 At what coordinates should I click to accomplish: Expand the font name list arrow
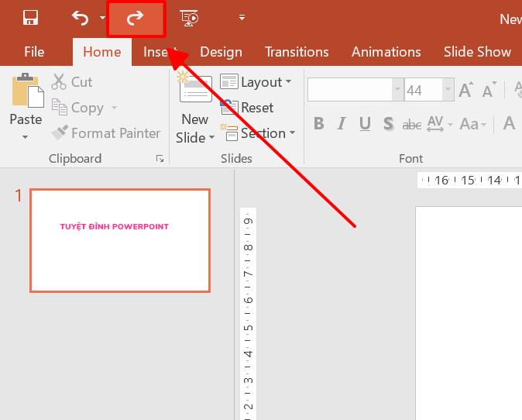397,90
